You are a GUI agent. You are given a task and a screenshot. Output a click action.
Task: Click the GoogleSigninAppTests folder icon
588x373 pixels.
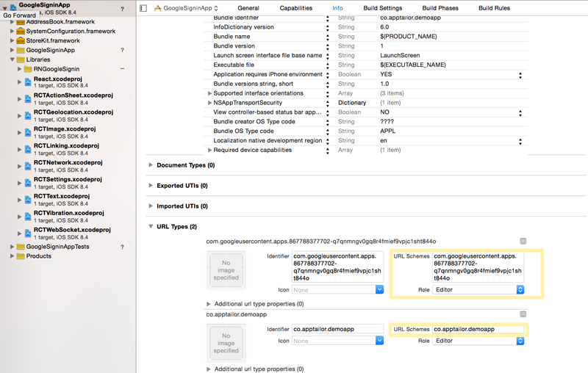point(21,247)
